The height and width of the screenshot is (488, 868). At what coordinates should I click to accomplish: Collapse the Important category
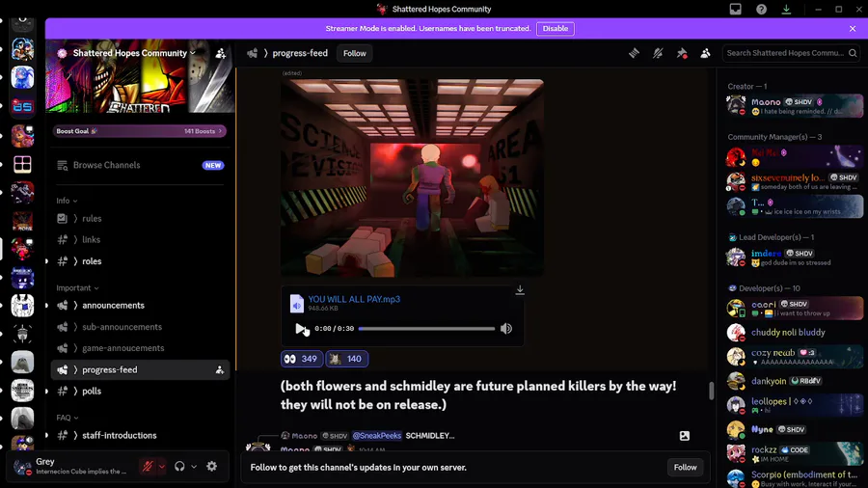coord(77,287)
